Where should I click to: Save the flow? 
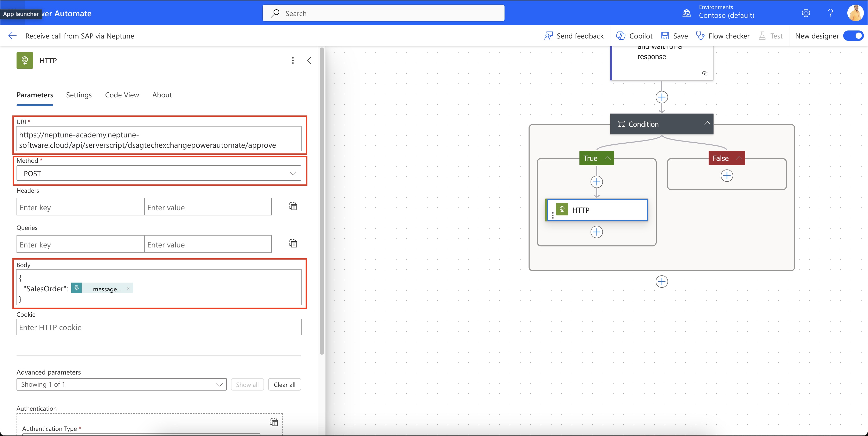click(x=675, y=36)
